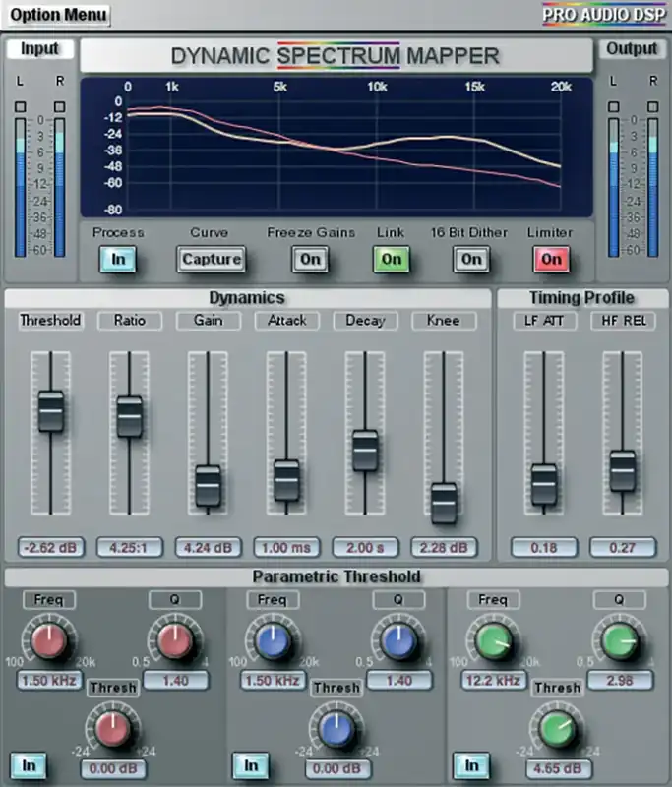The width and height of the screenshot is (672, 787).
Task: Click the Input right clip indicator
Action: (60, 107)
